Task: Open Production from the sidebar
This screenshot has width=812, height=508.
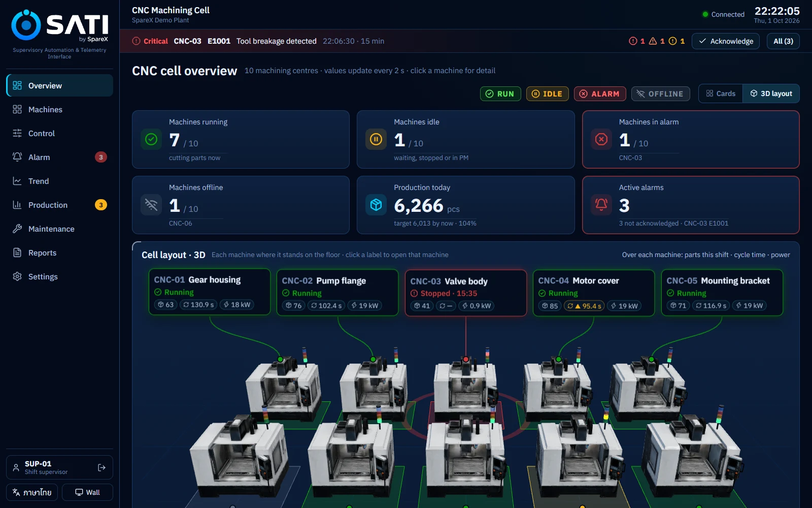Action: click(x=59, y=205)
